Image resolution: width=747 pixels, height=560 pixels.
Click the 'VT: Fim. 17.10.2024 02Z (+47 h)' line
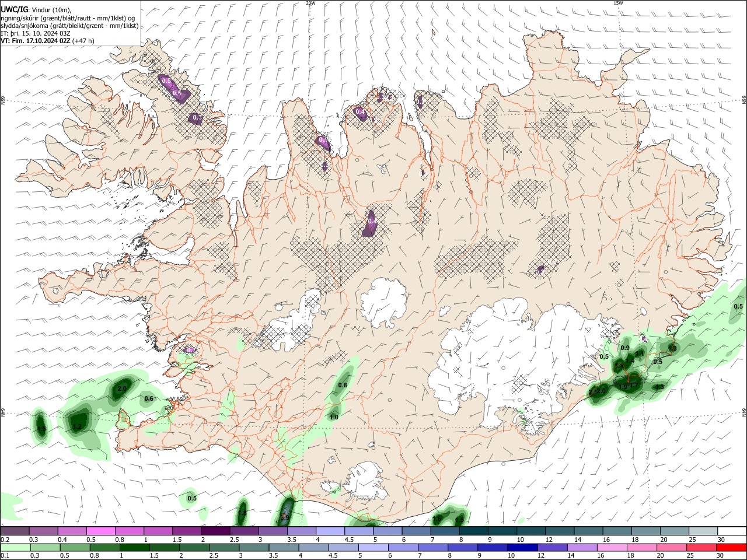[x=47, y=41]
